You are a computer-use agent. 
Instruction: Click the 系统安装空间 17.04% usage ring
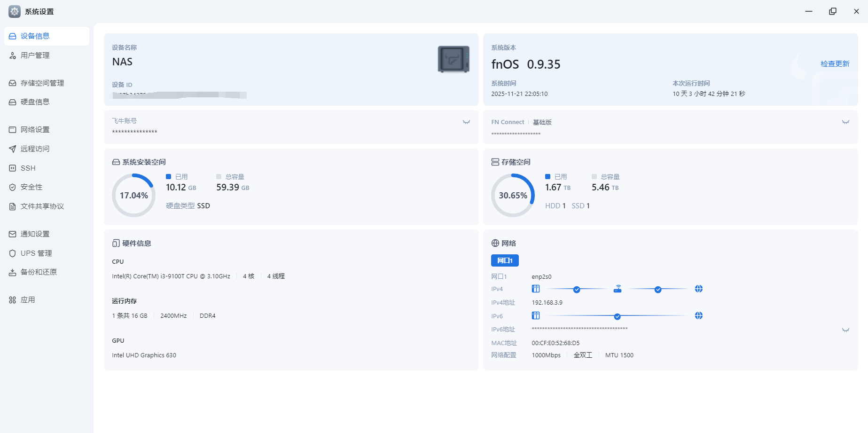point(134,196)
